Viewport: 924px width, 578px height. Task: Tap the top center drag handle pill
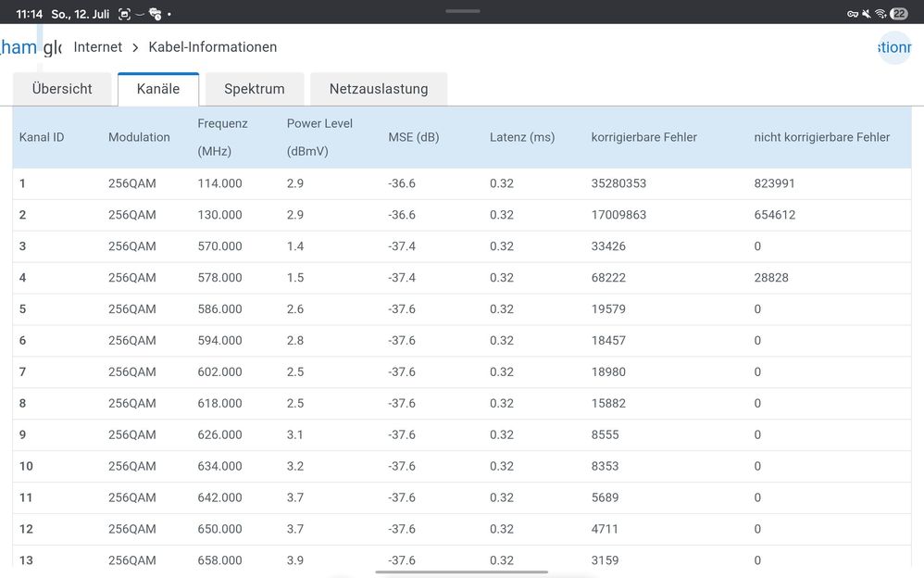[463, 11]
